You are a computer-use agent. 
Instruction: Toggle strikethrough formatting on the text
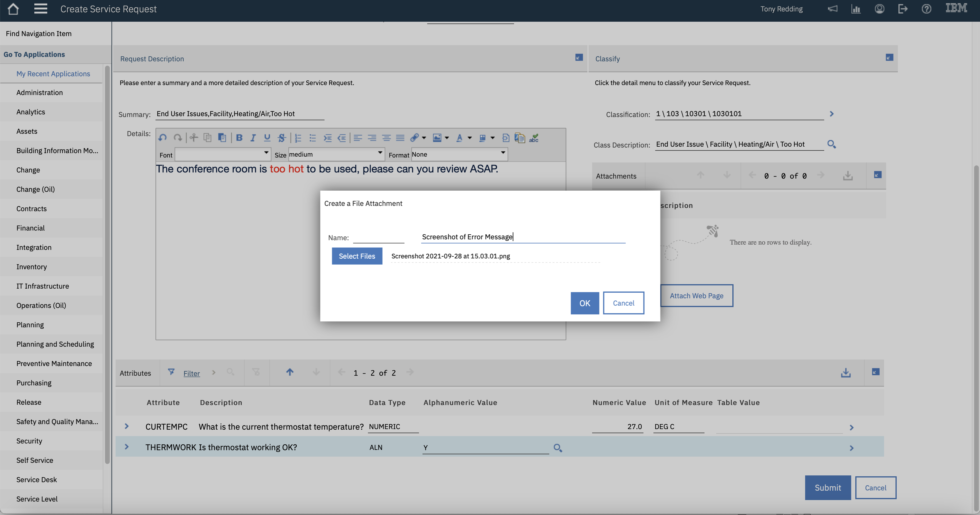281,138
